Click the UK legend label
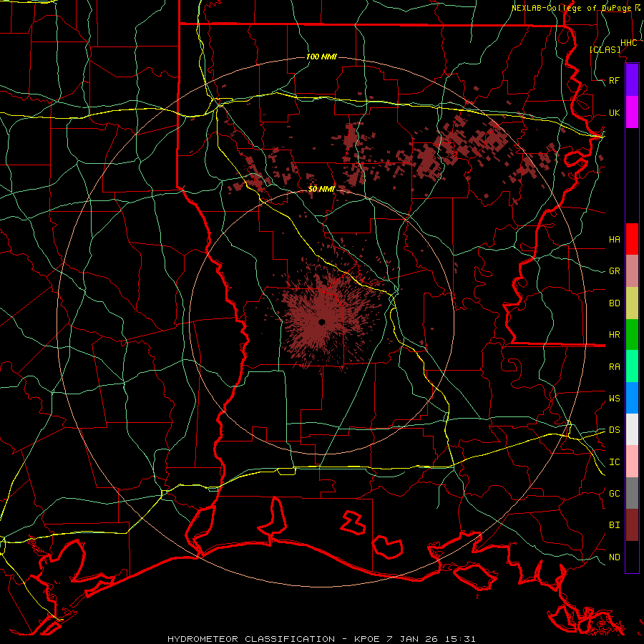Image resolution: width=644 pixels, height=644 pixels. [x=614, y=112]
